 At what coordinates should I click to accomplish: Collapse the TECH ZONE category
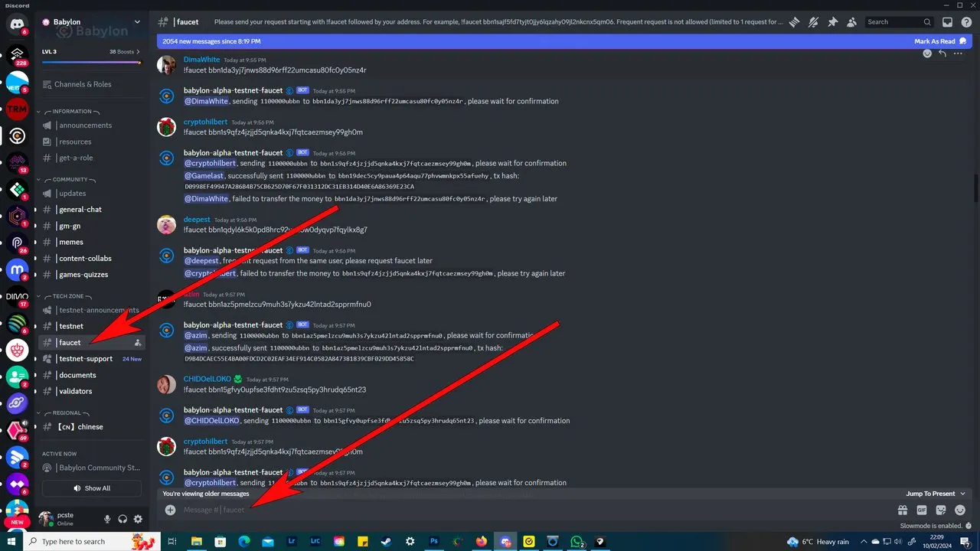click(69, 296)
